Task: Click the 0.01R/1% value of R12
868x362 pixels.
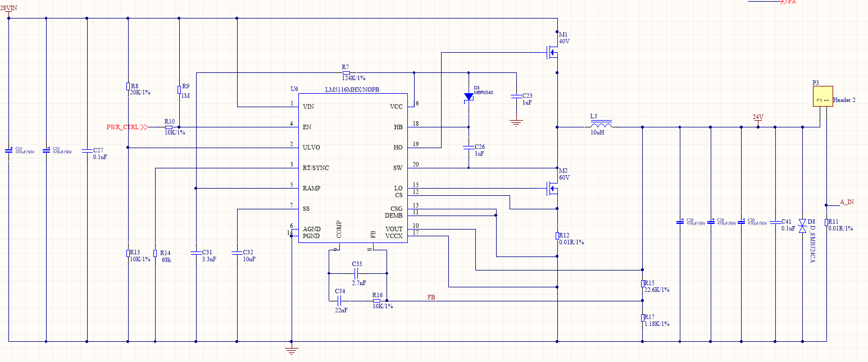Action: [x=572, y=242]
